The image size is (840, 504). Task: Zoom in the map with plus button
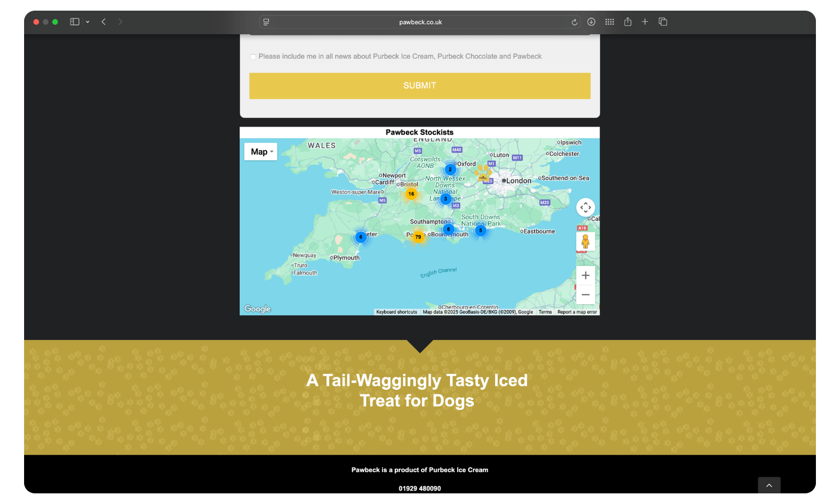[586, 276]
